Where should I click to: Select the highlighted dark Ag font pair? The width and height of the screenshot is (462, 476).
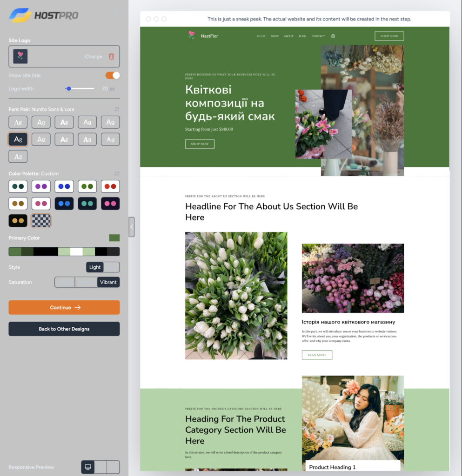18,139
